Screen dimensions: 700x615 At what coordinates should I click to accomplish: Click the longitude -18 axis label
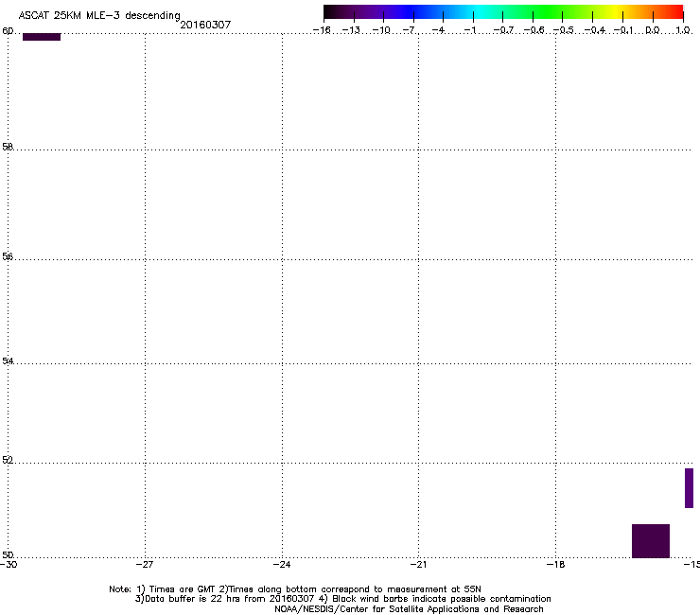556,565
